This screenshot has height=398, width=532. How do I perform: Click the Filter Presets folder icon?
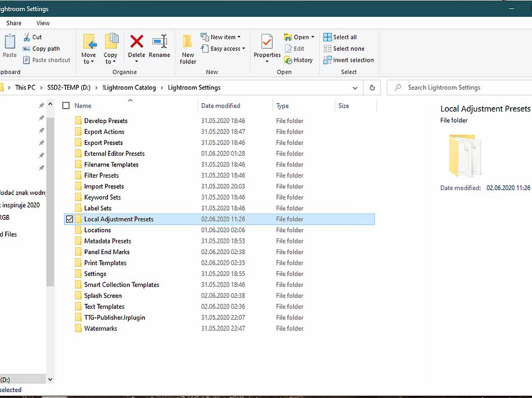[78, 175]
